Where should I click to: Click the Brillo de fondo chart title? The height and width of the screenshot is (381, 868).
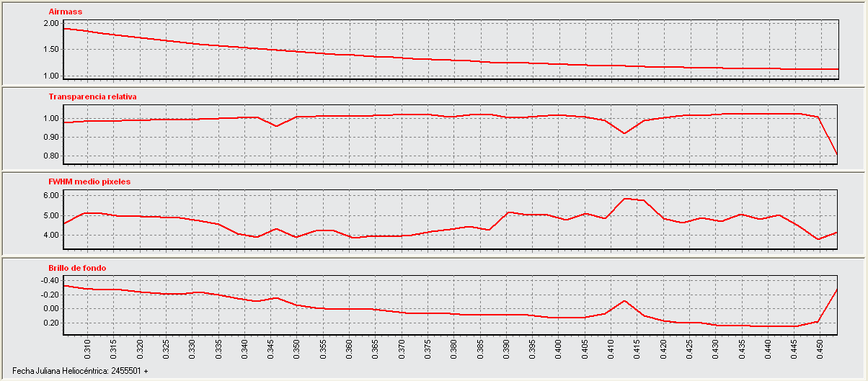[x=77, y=268]
